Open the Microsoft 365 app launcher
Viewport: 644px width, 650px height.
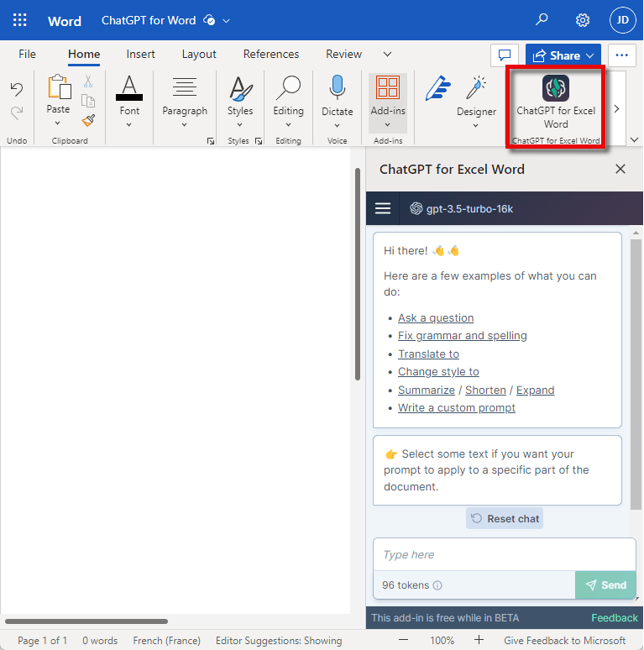point(20,20)
